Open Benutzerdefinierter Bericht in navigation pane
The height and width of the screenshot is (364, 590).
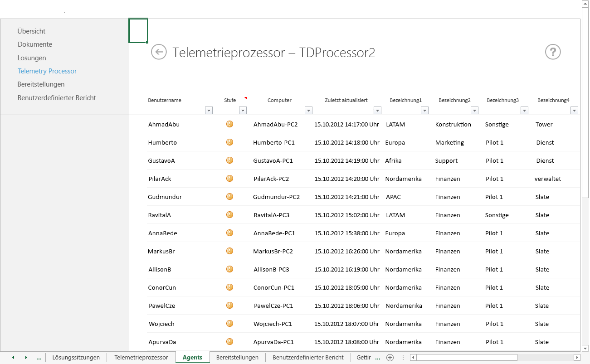57,98
